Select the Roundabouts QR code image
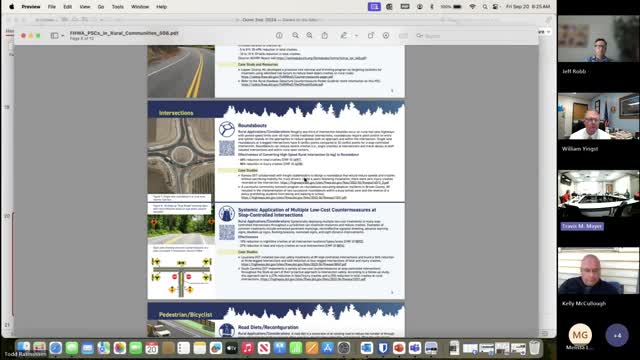The height and width of the screenshot is (360, 640). coord(227,148)
